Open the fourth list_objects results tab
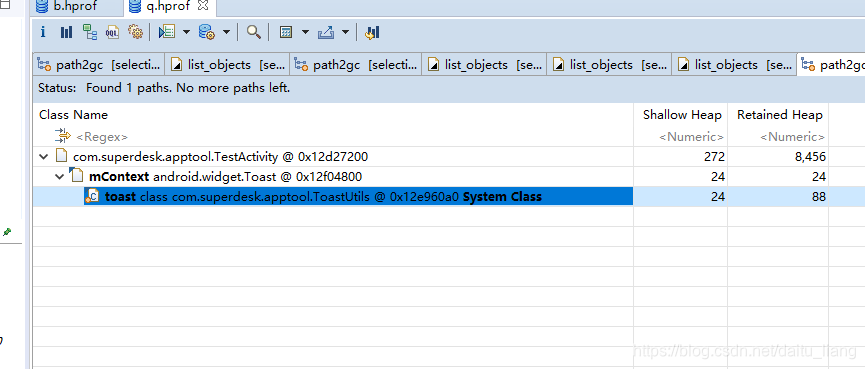The width and height of the screenshot is (865, 369). click(734, 65)
